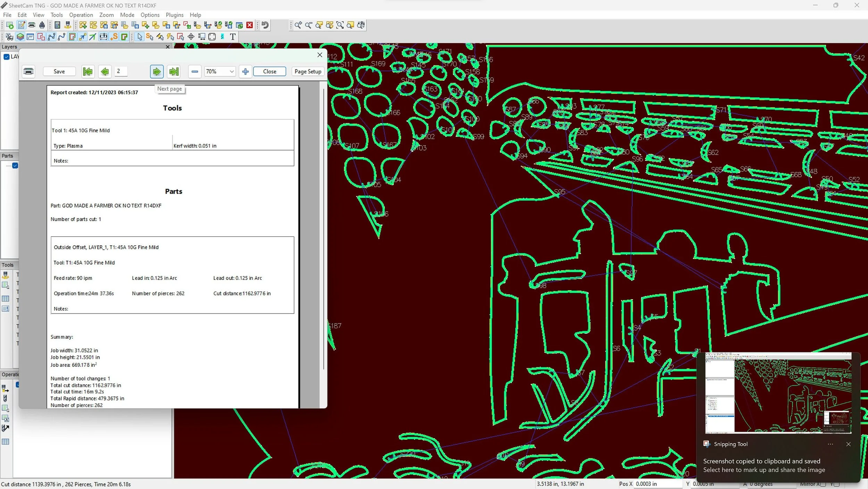Toggle the operation checkbox in Operations panel

(x=17, y=384)
